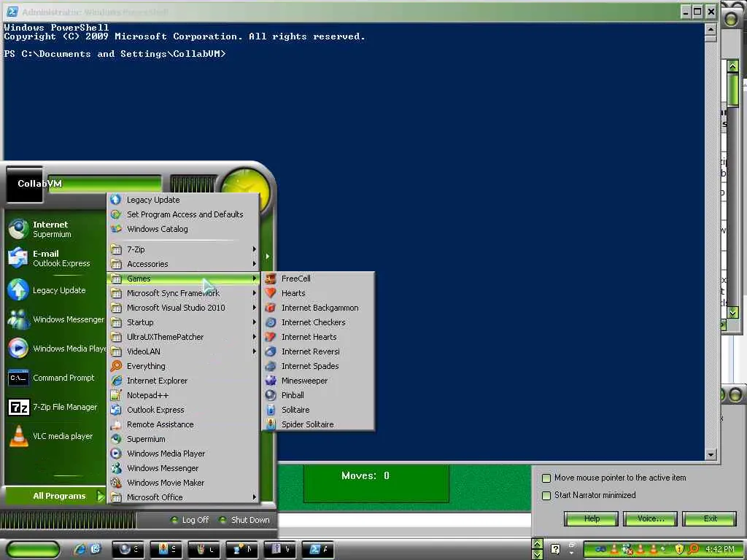Expand Microsoft Sync Framework folder
The image size is (747, 560).
tap(183, 293)
